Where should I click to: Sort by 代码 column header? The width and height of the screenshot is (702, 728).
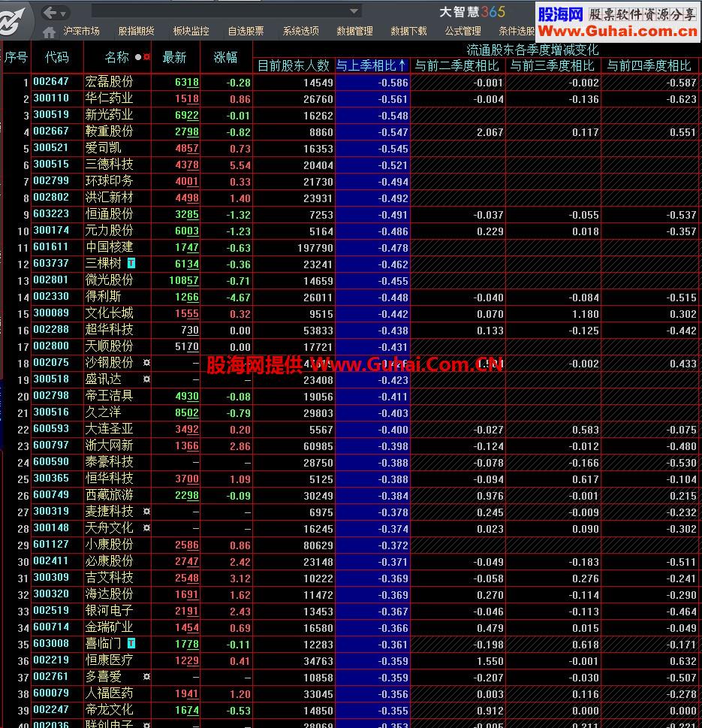(56, 57)
